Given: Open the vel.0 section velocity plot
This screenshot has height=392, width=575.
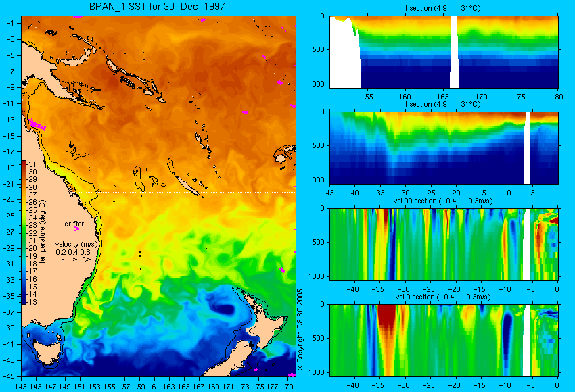Looking at the screenshot, I should coord(444,341).
